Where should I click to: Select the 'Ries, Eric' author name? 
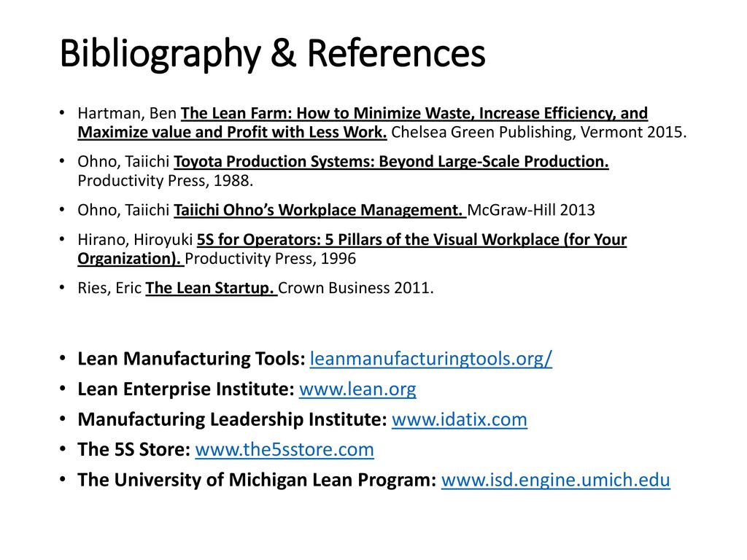pos(109,288)
